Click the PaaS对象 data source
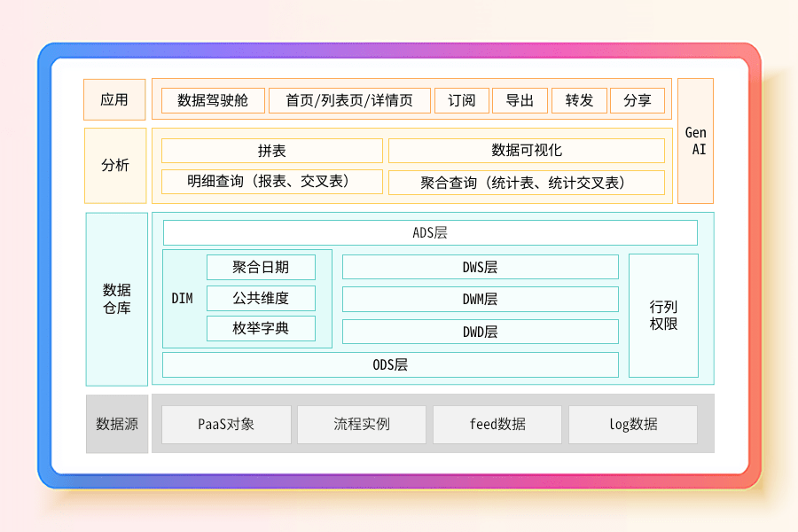 click(x=226, y=424)
